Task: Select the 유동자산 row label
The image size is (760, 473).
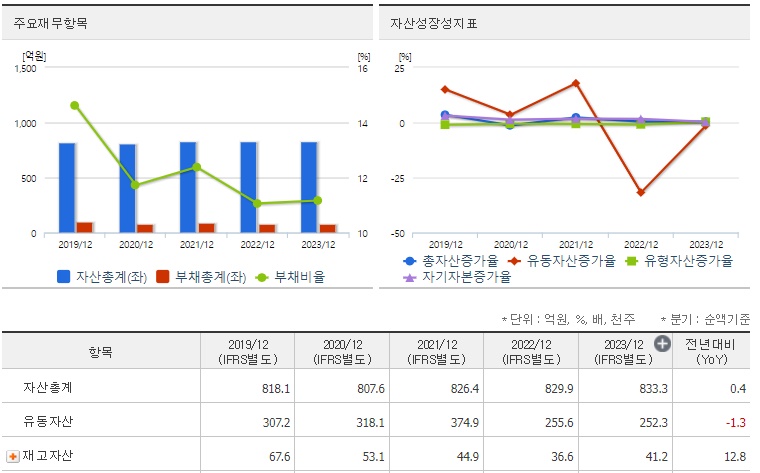Action: point(48,421)
